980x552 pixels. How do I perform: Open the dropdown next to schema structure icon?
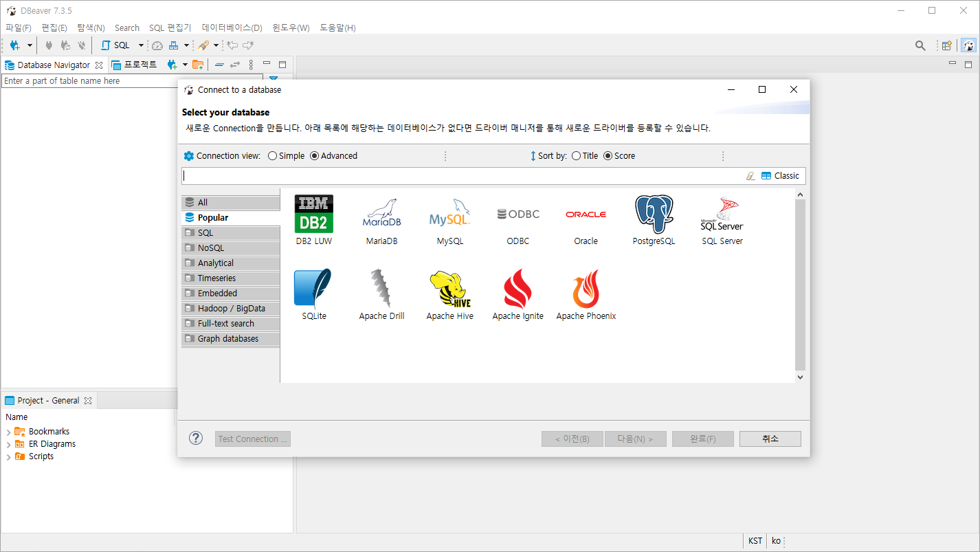click(x=186, y=45)
